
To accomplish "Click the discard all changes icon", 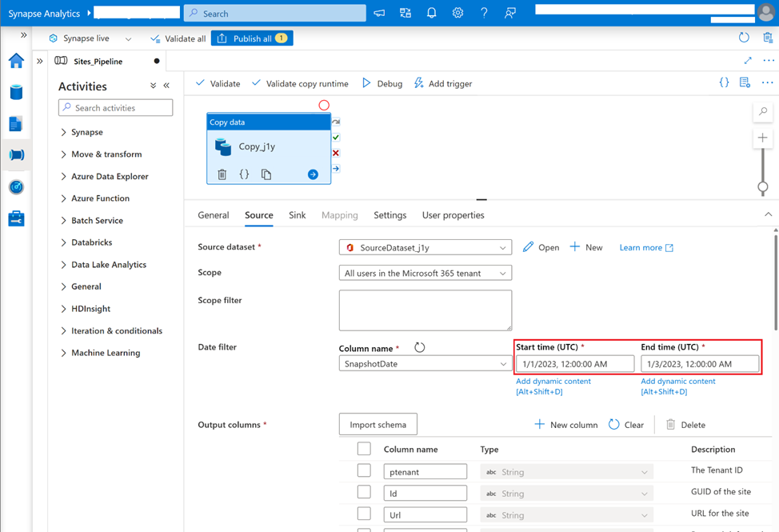I will [768, 38].
